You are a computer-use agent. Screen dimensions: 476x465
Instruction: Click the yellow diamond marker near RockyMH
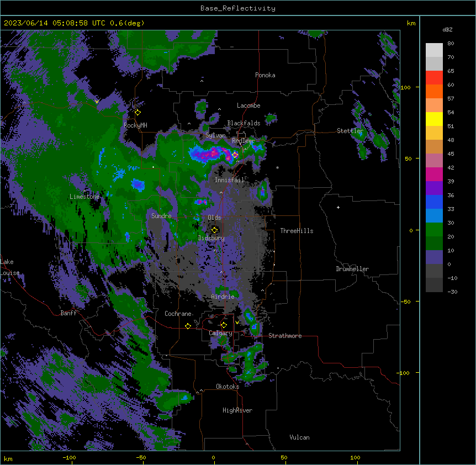[138, 113]
